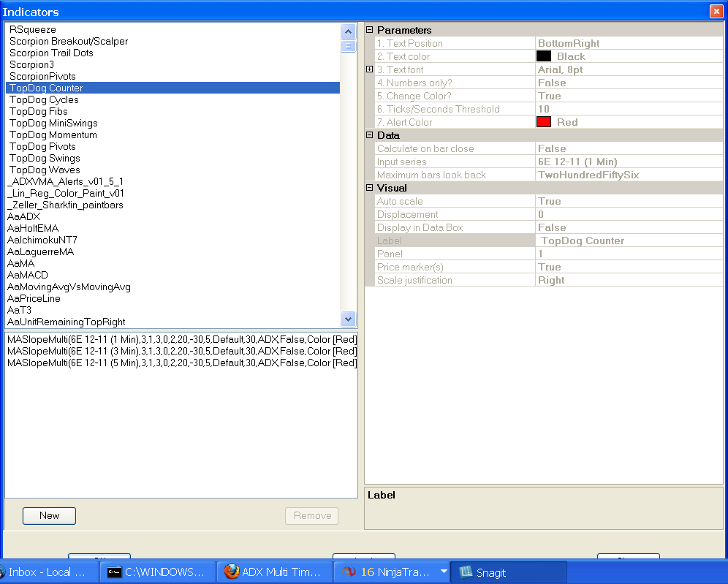Image resolution: width=728 pixels, height=584 pixels.
Task: Click the Remove button
Action: pyautogui.click(x=312, y=516)
